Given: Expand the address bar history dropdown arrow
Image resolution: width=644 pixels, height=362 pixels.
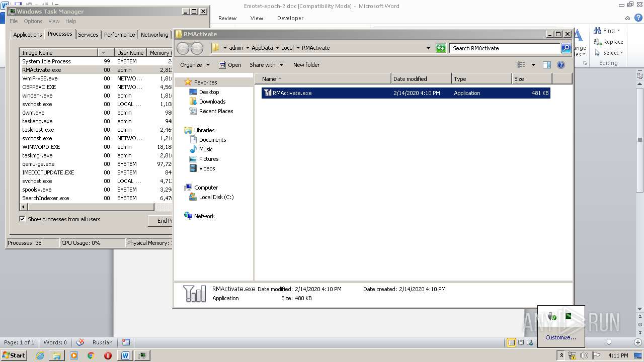Looking at the screenshot, I should pos(428,48).
